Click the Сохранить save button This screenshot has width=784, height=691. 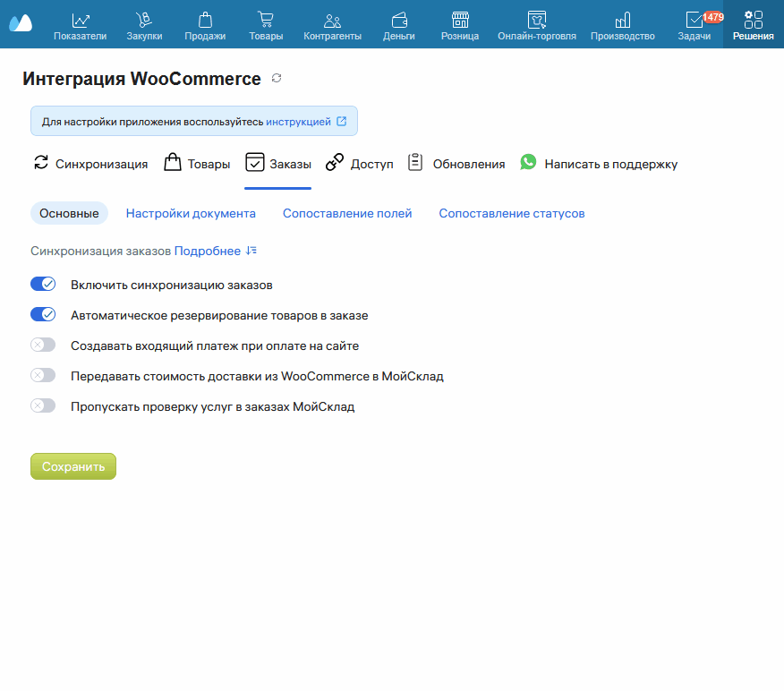click(x=73, y=466)
